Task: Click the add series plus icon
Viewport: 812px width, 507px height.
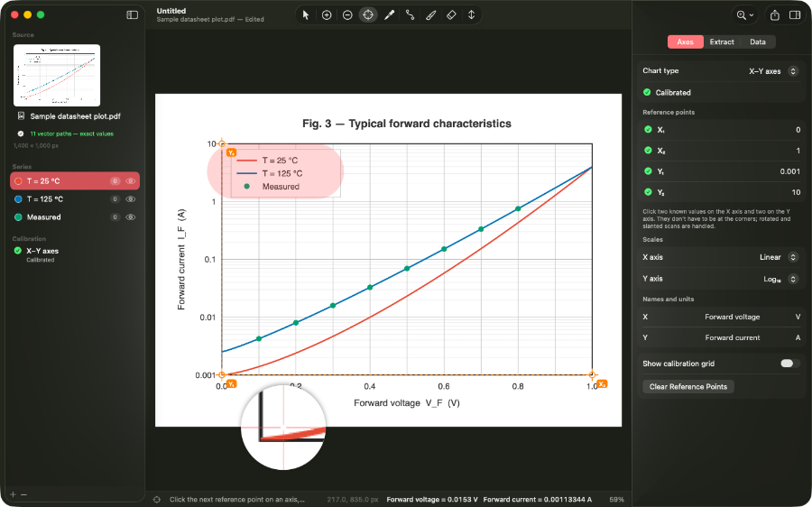Action: coord(14,494)
